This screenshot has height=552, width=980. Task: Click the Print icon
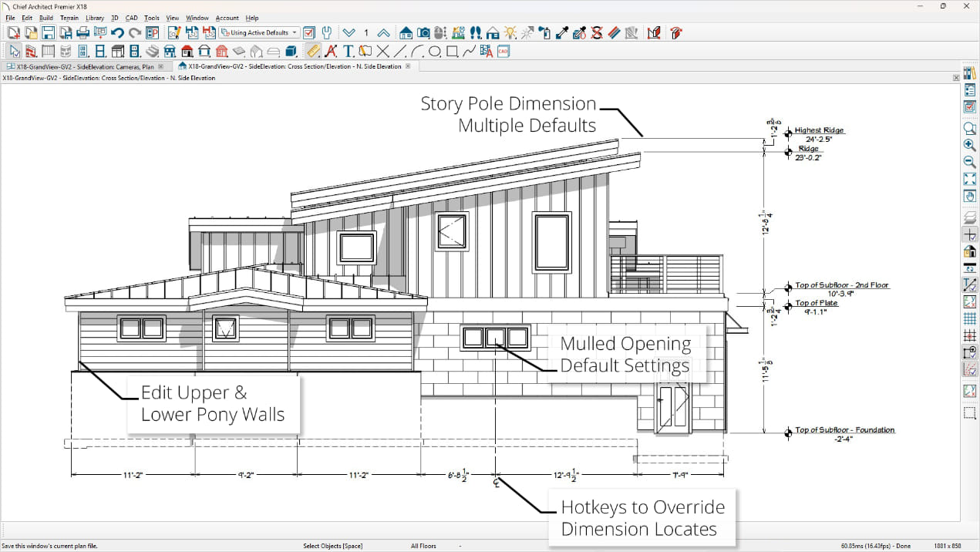tap(83, 32)
